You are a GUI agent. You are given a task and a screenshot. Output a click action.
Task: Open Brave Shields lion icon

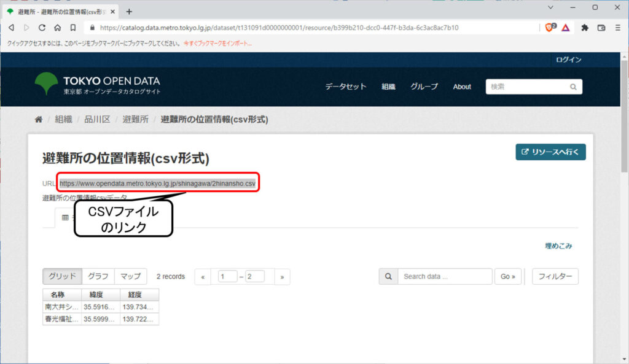point(550,27)
